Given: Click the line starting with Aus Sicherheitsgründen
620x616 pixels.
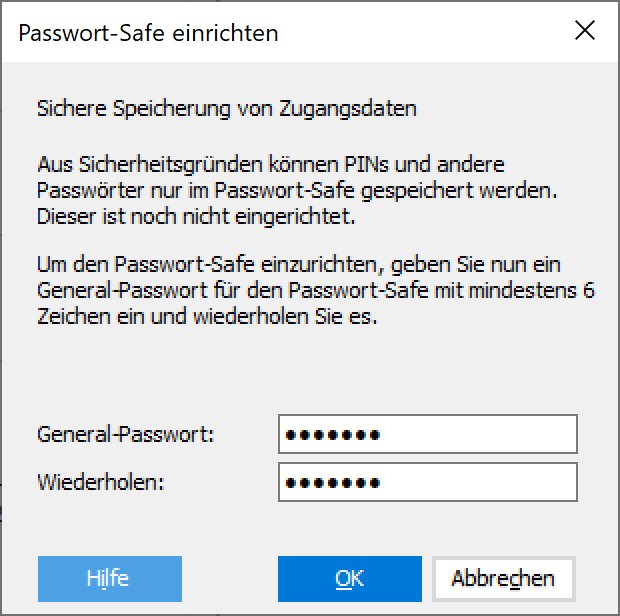Looking at the screenshot, I should (x=270, y=164).
